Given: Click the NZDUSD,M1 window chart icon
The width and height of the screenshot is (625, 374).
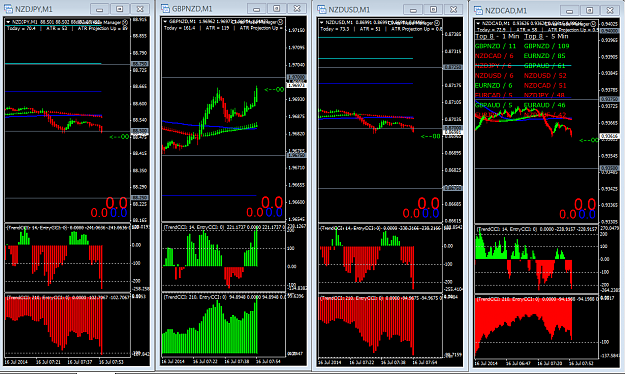Looking at the screenshot, I should 322,9.
